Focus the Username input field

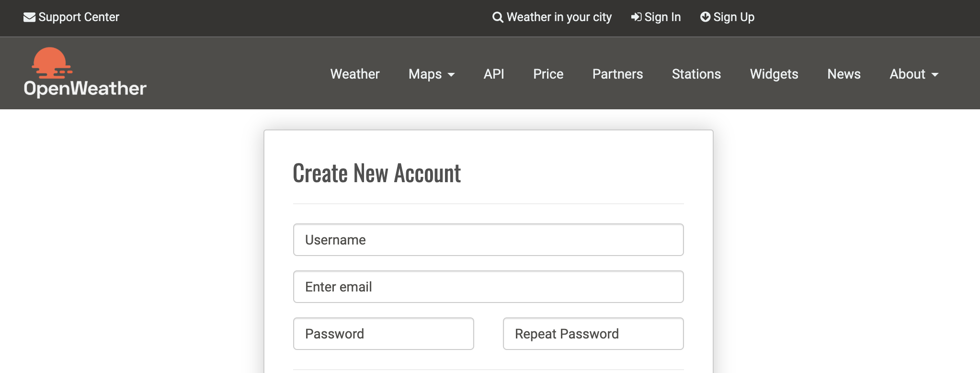coord(488,240)
